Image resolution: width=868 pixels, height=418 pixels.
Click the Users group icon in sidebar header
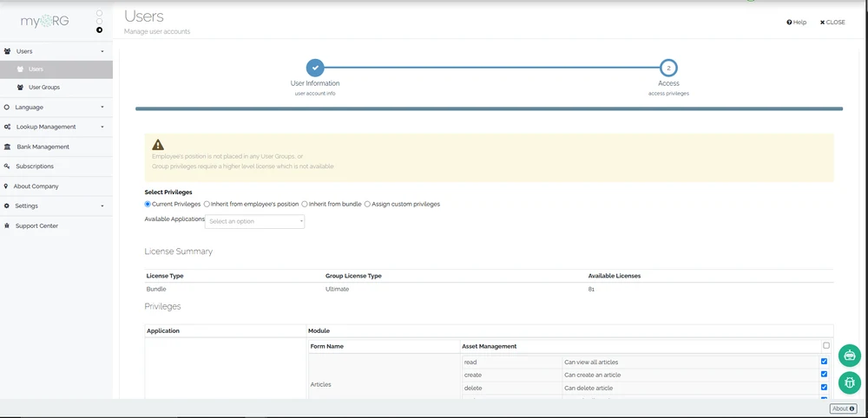coord(7,51)
